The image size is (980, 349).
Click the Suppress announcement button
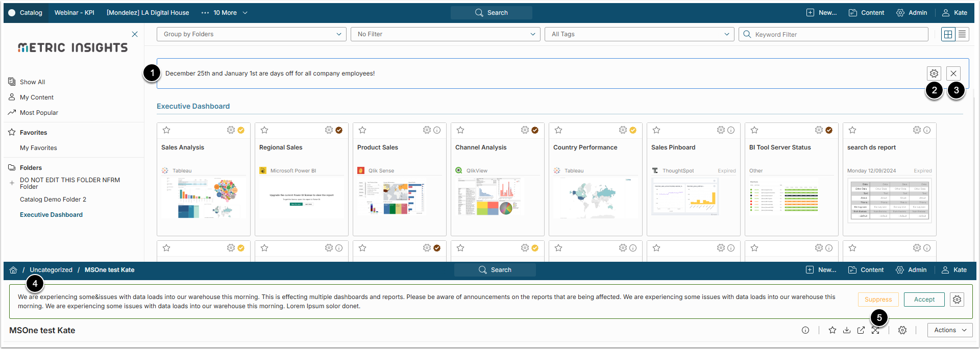(x=878, y=300)
